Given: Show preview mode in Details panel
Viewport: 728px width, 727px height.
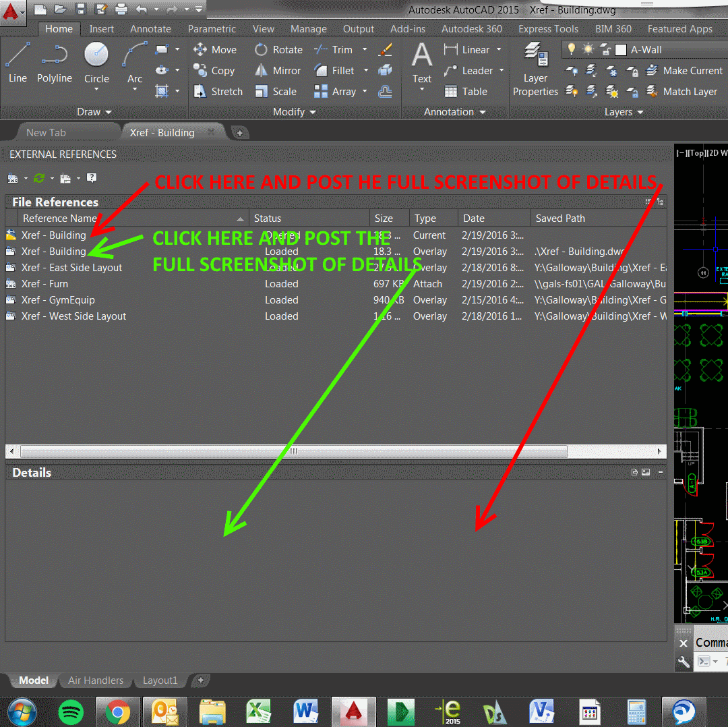Looking at the screenshot, I should tap(646, 472).
